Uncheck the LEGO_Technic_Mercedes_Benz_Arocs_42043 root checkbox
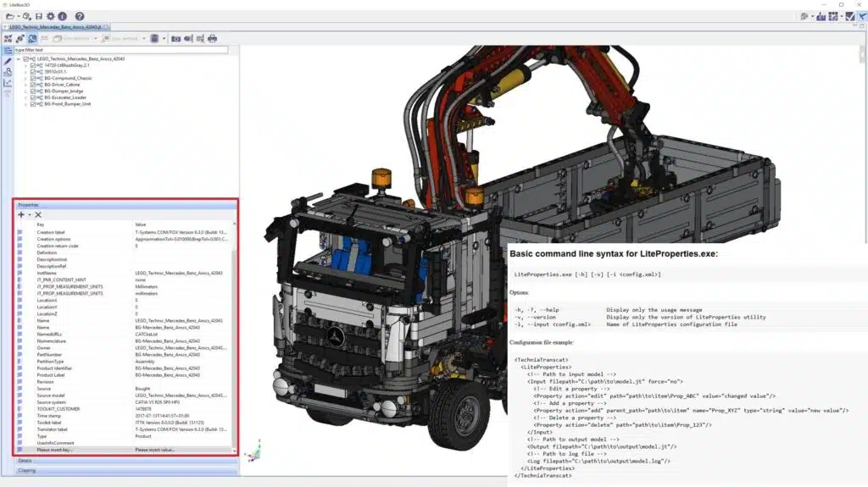The image size is (868, 487). point(25,58)
